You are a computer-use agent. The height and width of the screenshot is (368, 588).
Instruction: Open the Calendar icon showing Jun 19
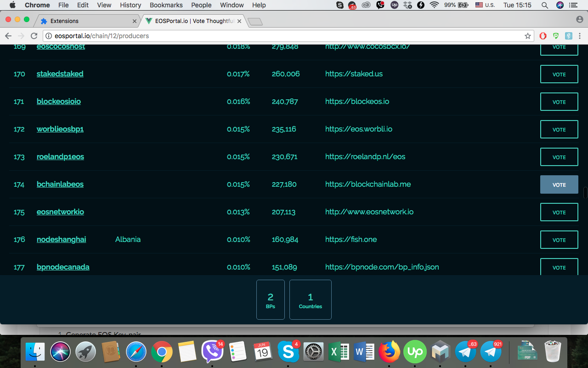coord(263,352)
